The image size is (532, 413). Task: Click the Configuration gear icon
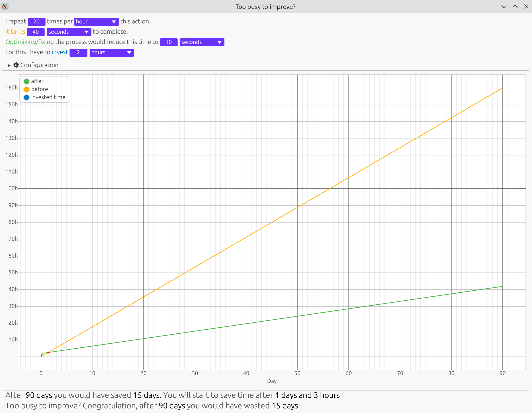16,65
